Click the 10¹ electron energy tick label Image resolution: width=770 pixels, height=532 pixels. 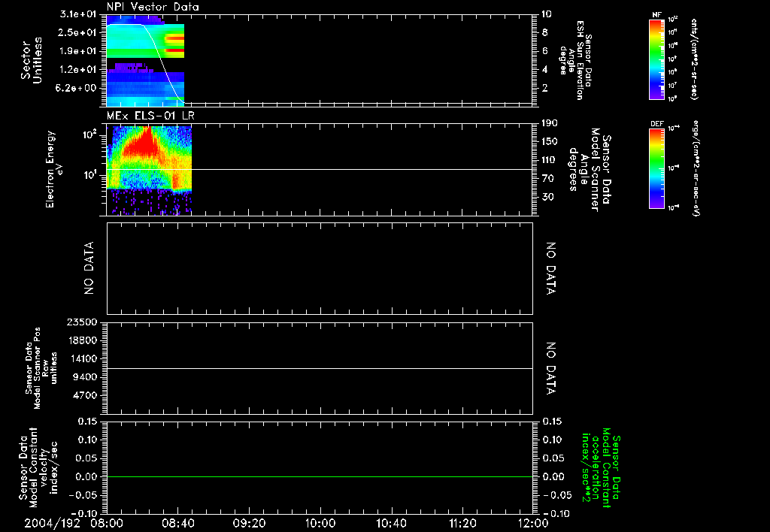coord(89,175)
